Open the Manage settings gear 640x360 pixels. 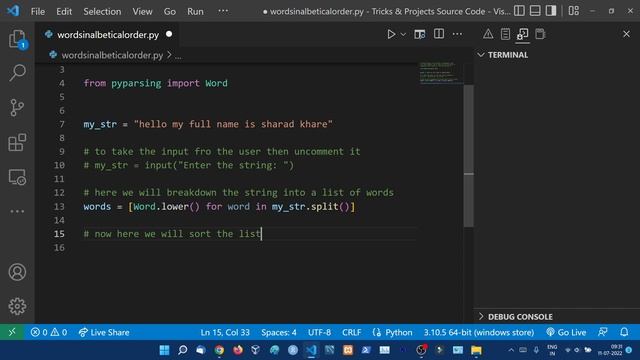pos(17,306)
